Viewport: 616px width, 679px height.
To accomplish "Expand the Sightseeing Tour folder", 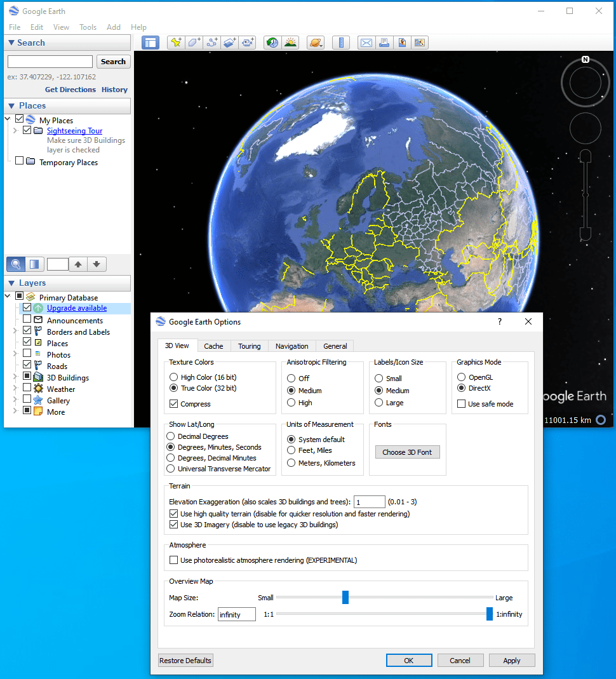I will 15,130.
